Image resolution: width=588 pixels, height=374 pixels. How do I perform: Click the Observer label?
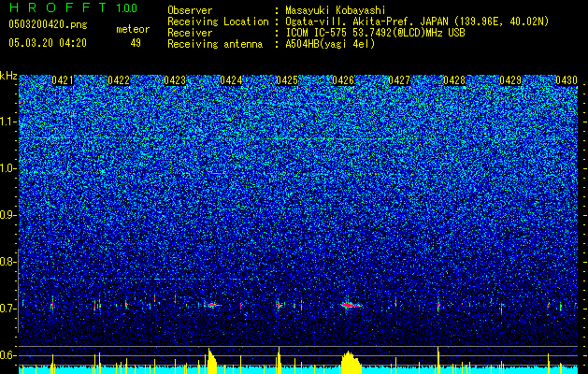[190, 10]
